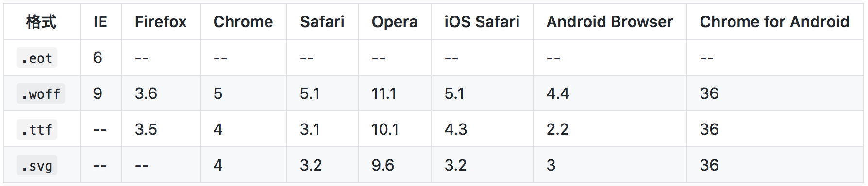Image resolution: width=868 pixels, height=186 pixels.
Task: Click the Android Browser header
Action: pyautogui.click(x=610, y=22)
